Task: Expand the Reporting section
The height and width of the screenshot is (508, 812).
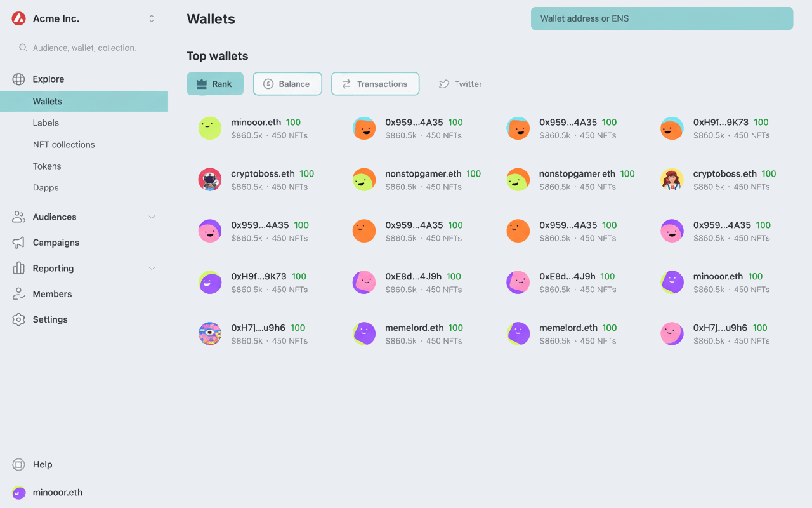Action: click(x=152, y=268)
